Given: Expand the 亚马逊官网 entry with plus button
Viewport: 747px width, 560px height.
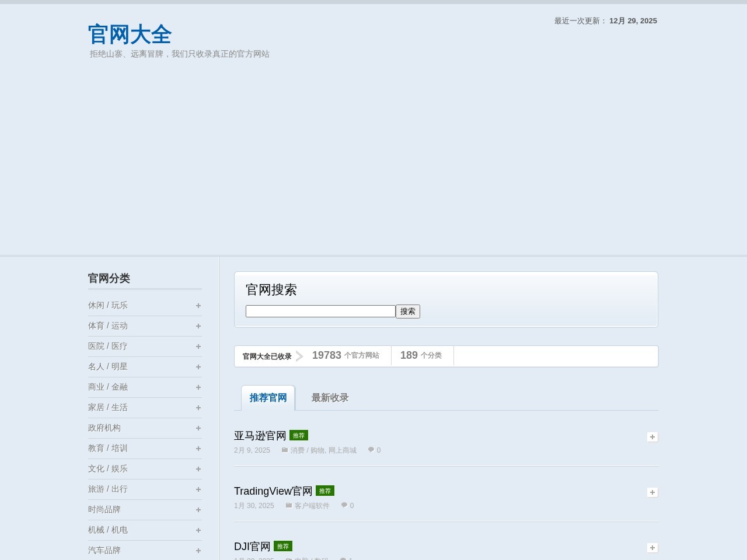Looking at the screenshot, I should [x=652, y=437].
